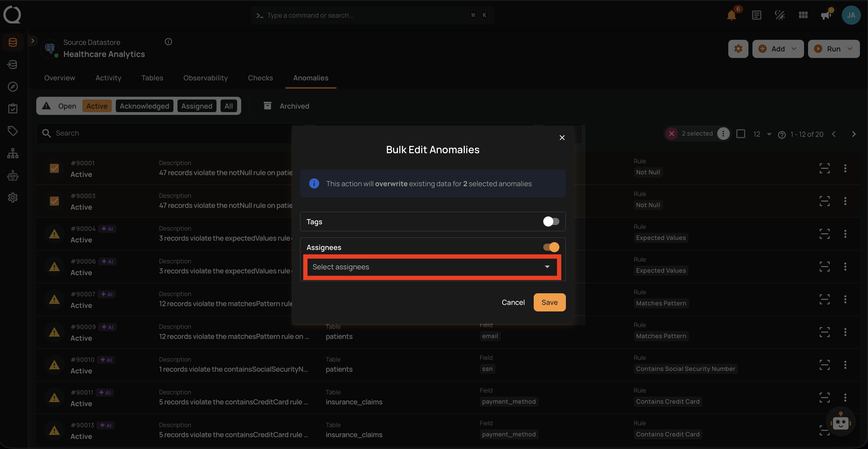Screen dimensions: 868x449
Task: Select anomaly #90011 warning icon
Action: coord(54,397)
